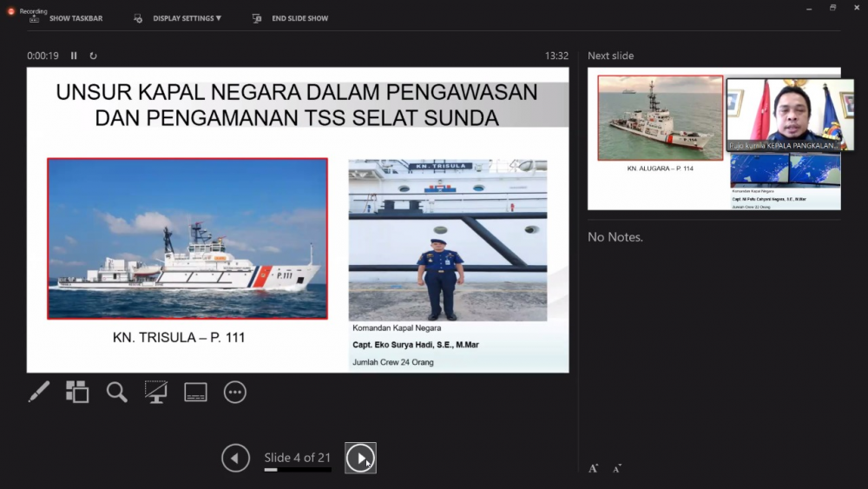868x489 pixels.
Task: Click the speaker webcam video overlay
Action: point(790,115)
